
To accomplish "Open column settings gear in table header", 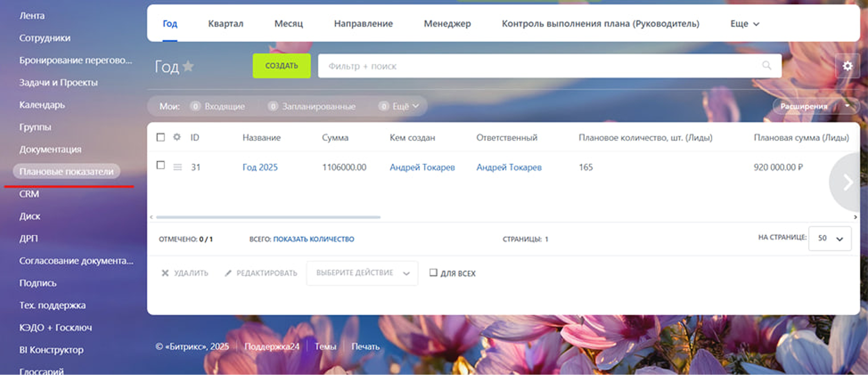I will tap(177, 137).
